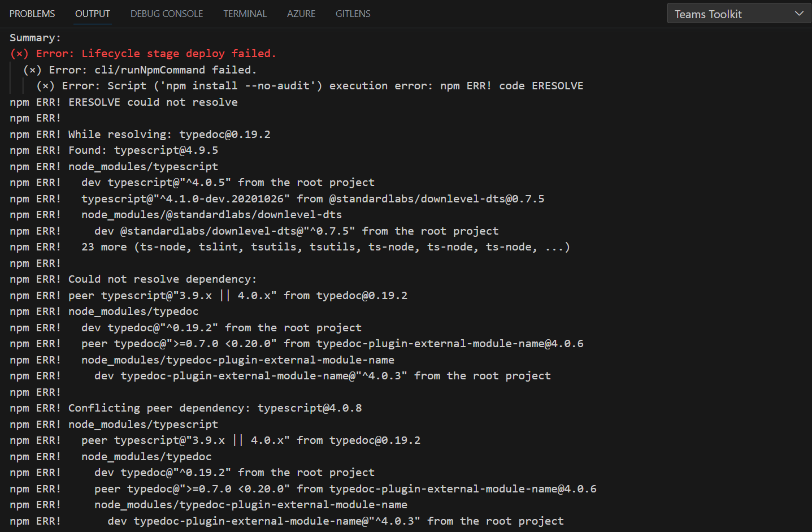
Task: Select the OUTPUT tab
Action: tap(92, 13)
